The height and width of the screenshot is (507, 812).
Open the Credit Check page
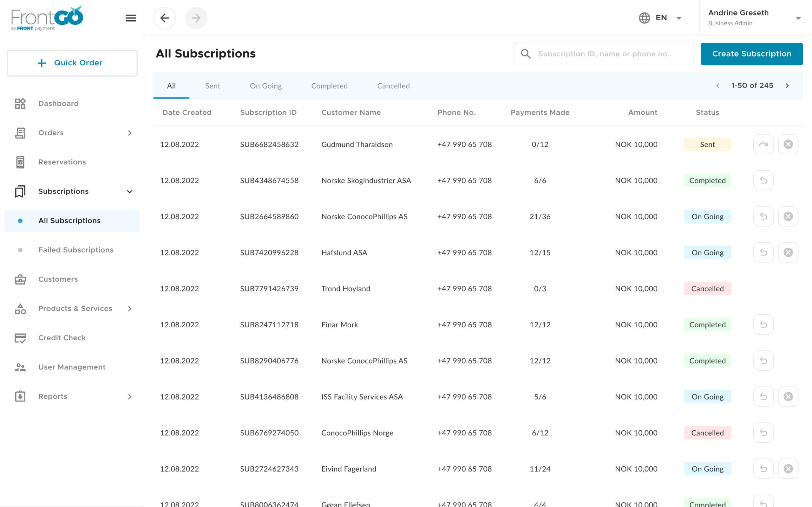click(x=62, y=338)
